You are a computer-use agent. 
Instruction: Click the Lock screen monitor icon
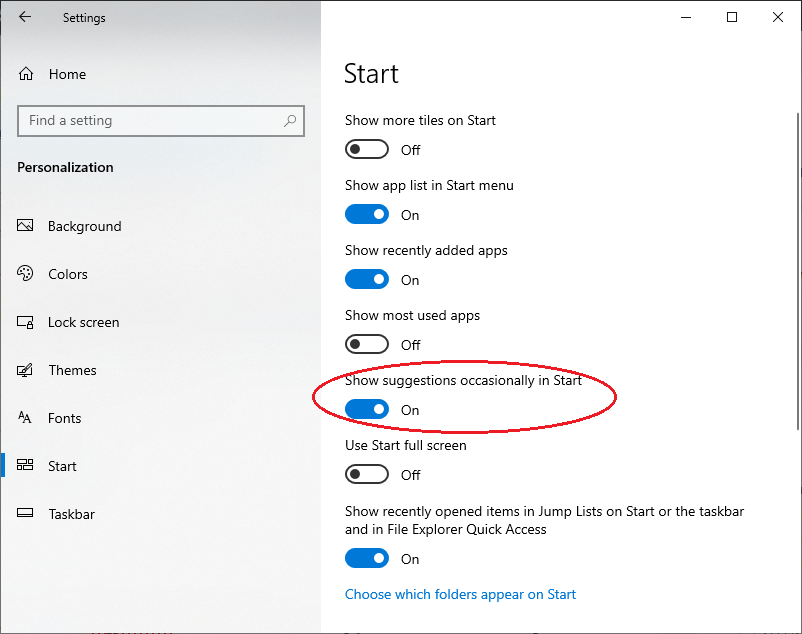click(27, 322)
